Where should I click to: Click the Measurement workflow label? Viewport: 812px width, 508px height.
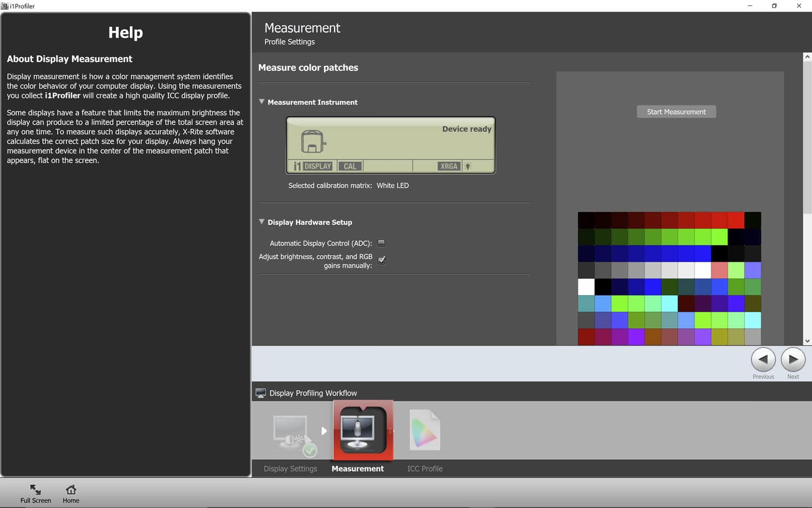click(358, 468)
